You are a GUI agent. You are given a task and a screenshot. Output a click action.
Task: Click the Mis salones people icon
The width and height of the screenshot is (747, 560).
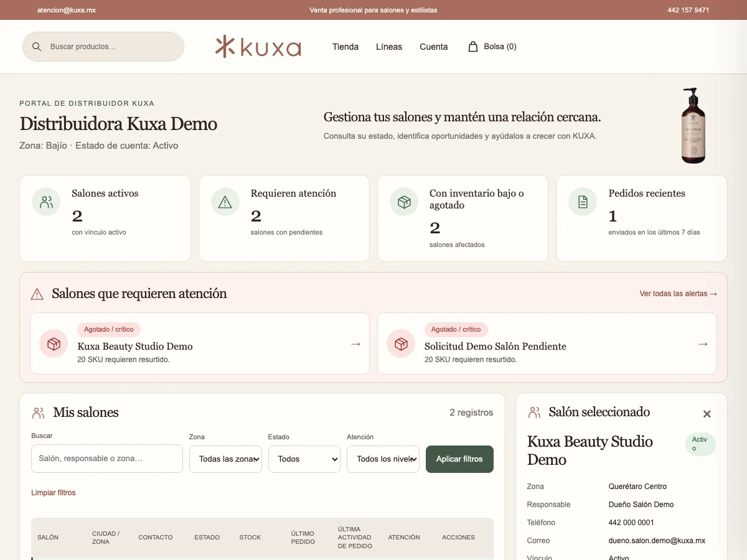[x=39, y=413]
